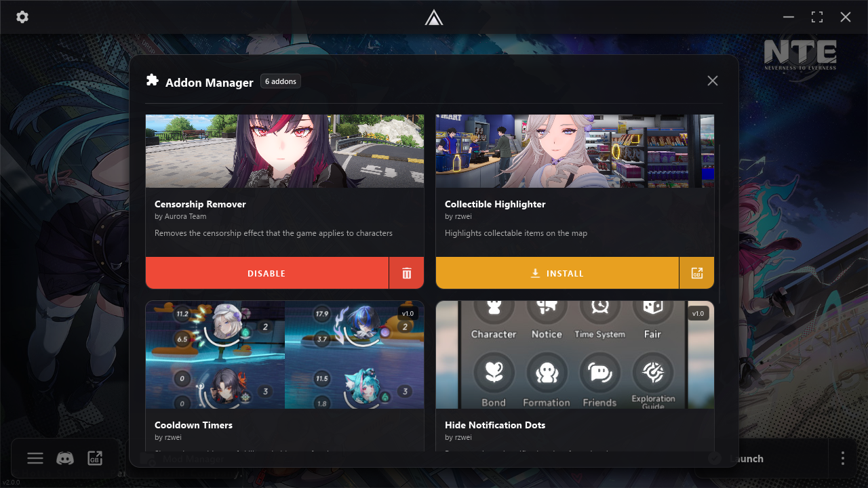
Task: Click the v1.0 badge on Cooldown Timers
Action: (408, 314)
